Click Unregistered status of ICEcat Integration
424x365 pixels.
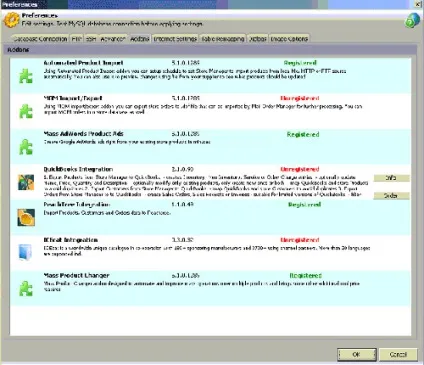[x=300, y=240]
